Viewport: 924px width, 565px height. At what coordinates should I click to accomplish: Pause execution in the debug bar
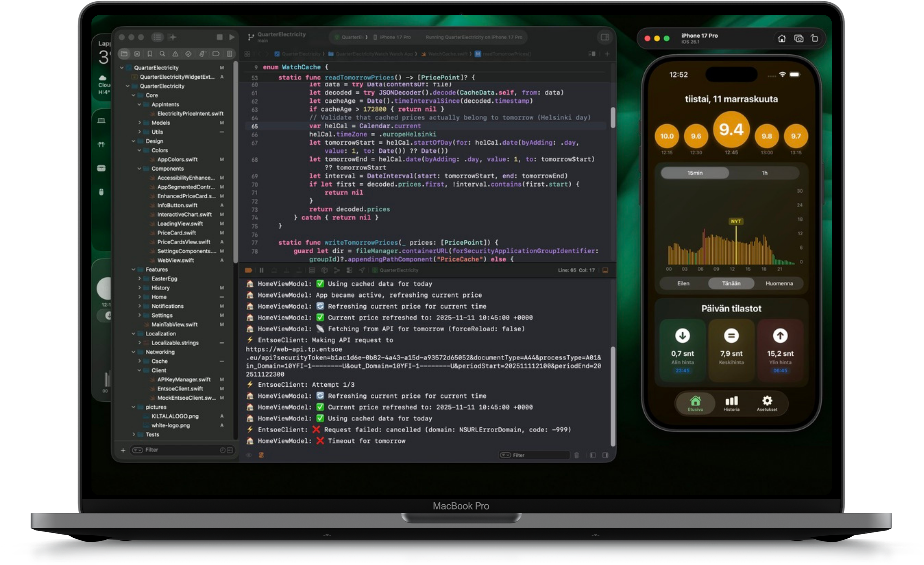(x=261, y=270)
